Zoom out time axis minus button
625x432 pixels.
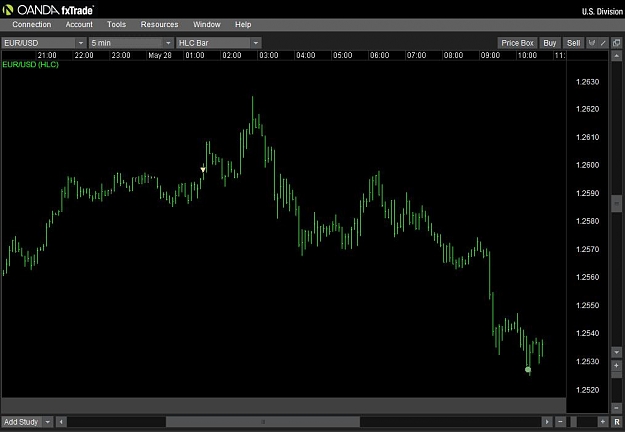point(560,422)
